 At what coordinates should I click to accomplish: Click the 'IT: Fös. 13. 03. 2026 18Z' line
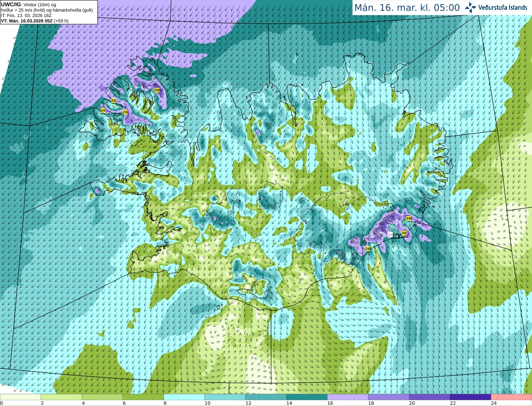tap(26, 15)
